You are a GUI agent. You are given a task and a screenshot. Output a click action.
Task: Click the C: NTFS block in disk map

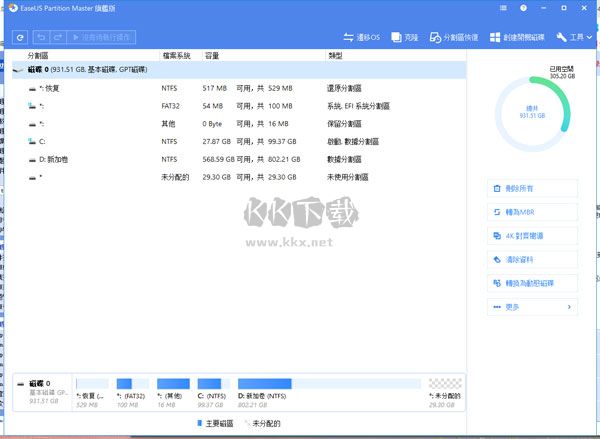214,384
